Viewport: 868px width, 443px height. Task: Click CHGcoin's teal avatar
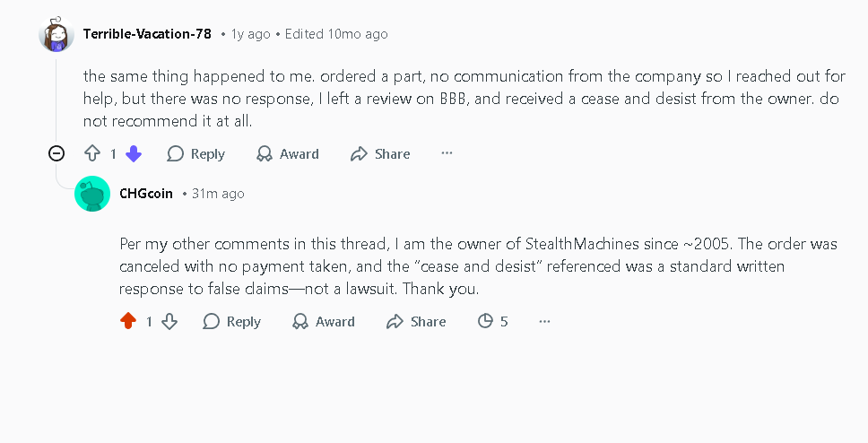coord(92,195)
